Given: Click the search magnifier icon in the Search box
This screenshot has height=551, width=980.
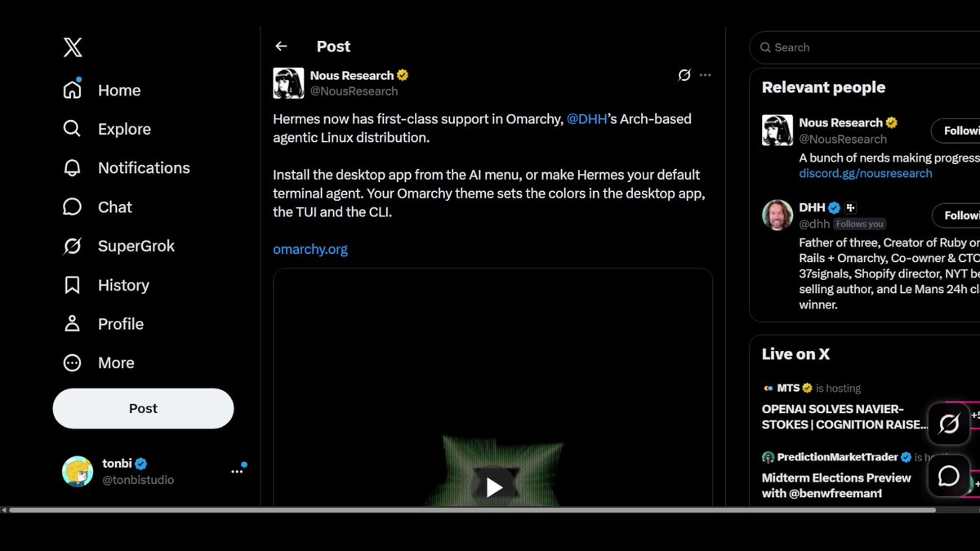Looking at the screenshot, I should pyautogui.click(x=765, y=47).
